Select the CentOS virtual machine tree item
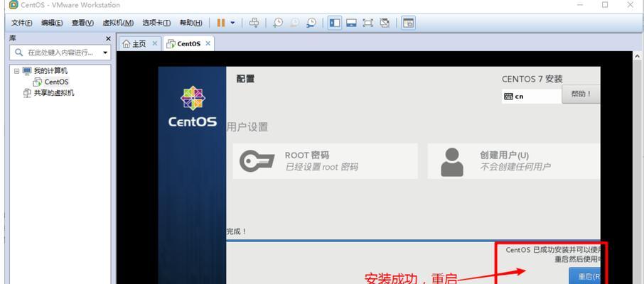 tap(56, 82)
